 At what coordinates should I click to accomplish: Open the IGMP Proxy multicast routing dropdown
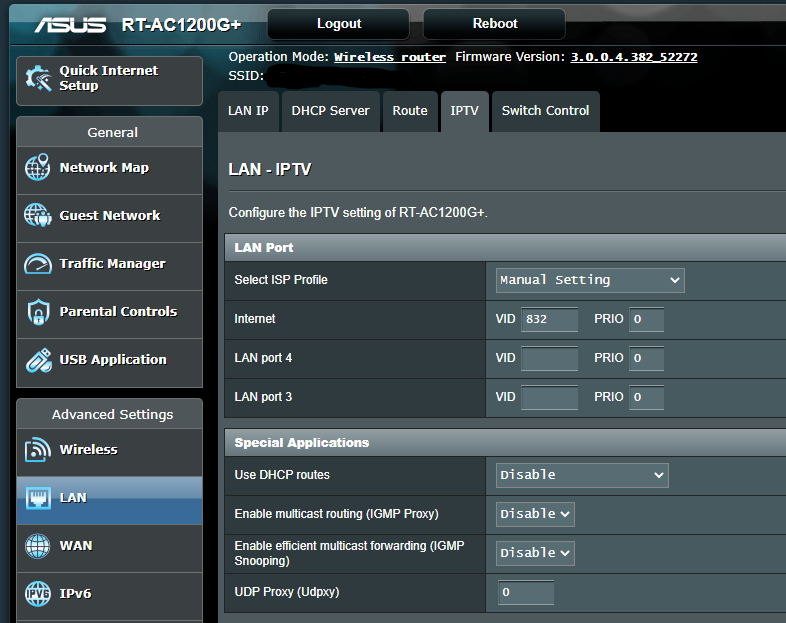click(535, 514)
